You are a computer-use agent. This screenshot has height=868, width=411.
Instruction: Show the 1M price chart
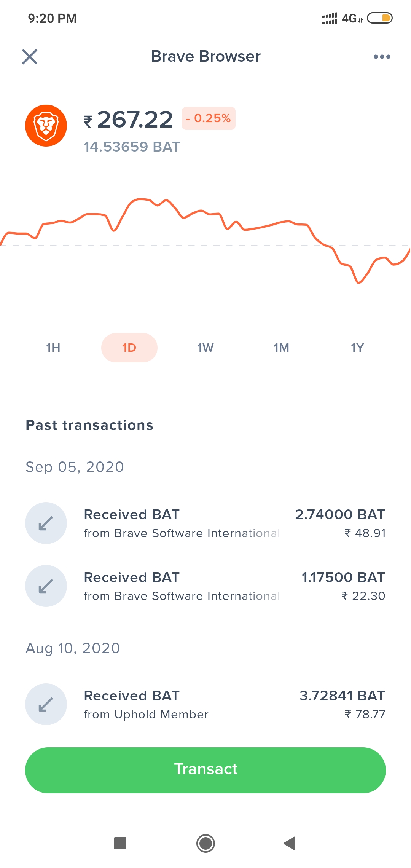tap(282, 348)
